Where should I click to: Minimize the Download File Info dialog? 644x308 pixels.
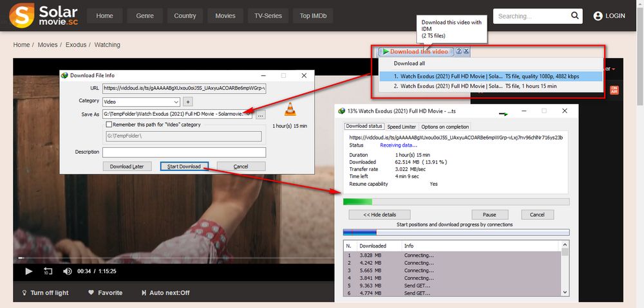pos(263,75)
